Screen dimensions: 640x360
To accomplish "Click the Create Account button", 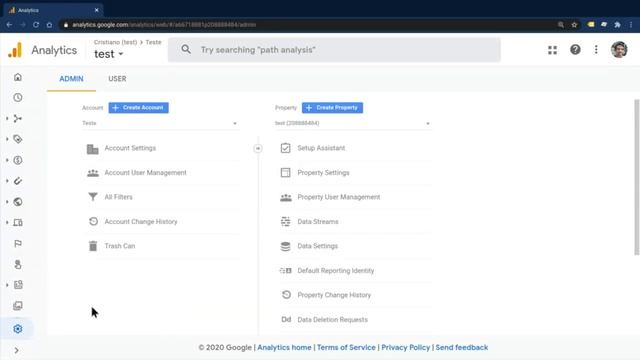I will 138,108.
